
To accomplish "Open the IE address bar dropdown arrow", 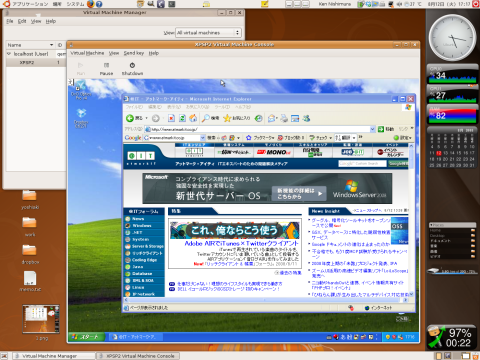I will [372, 129].
